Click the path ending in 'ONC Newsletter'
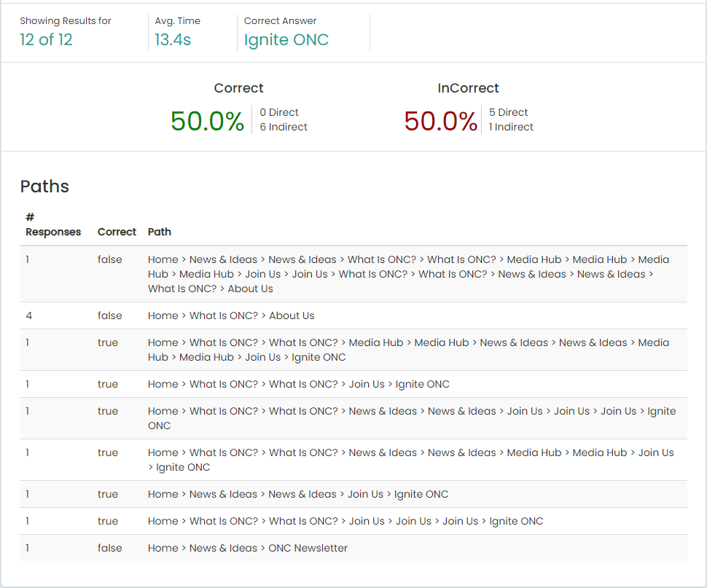This screenshot has height=588, width=707. [x=248, y=548]
